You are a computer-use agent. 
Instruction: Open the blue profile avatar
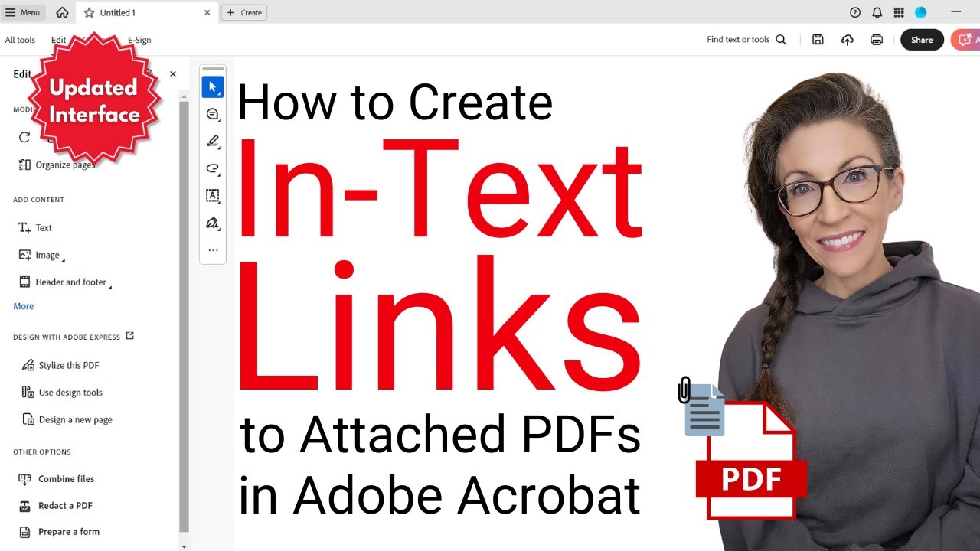click(x=921, y=12)
